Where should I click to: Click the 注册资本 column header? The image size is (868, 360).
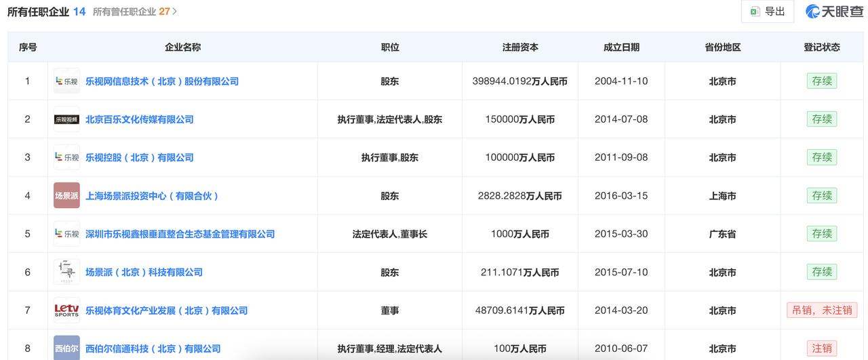520,47
